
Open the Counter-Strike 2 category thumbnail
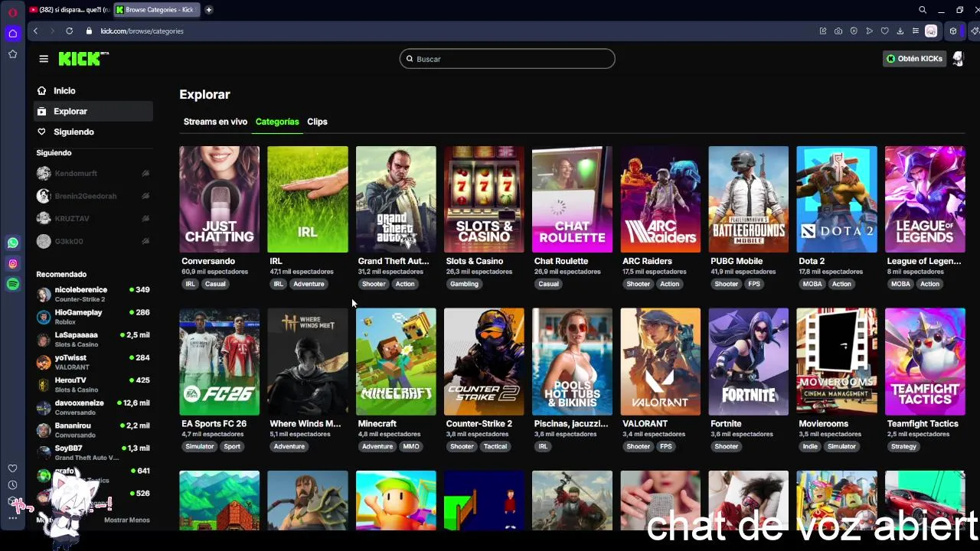click(484, 361)
